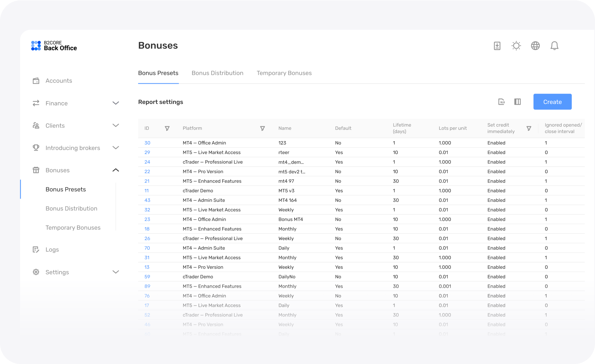The width and height of the screenshot is (595, 364).
Task: Toggle the light theme sun icon
Action: tap(516, 46)
